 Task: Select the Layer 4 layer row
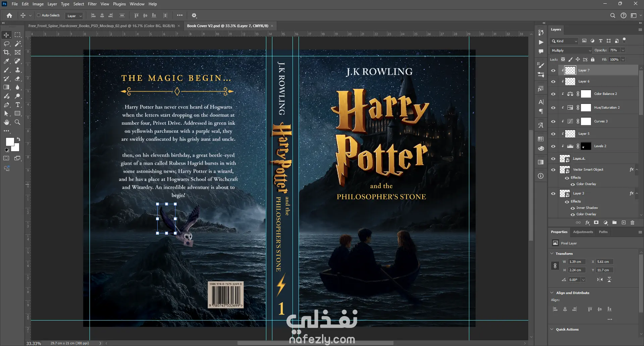pyautogui.click(x=593, y=159)
